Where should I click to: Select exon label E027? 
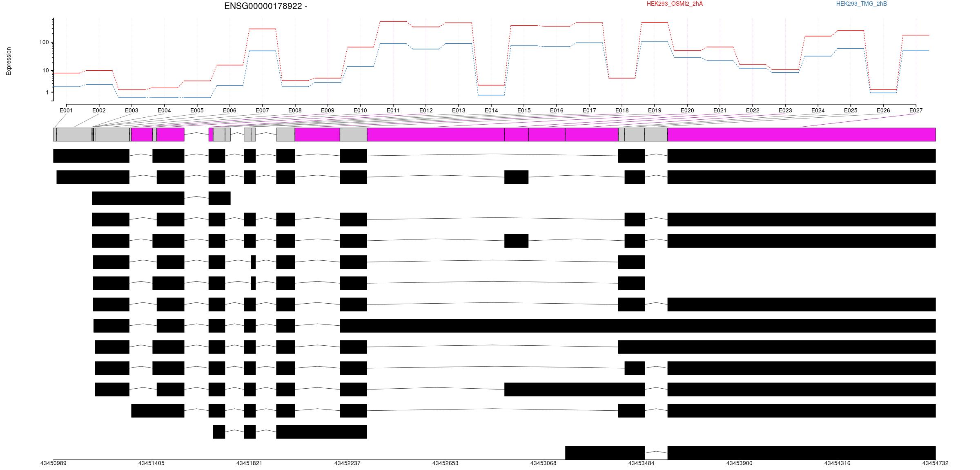click(x=916, y=110)
